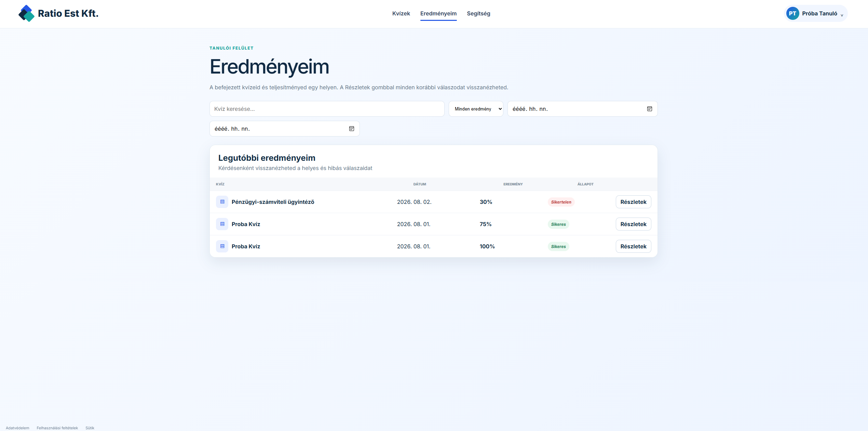Click the Ratio Est Kft. logo icon
This screenshot has height=431, width=868.
click(x=26, y=13)
